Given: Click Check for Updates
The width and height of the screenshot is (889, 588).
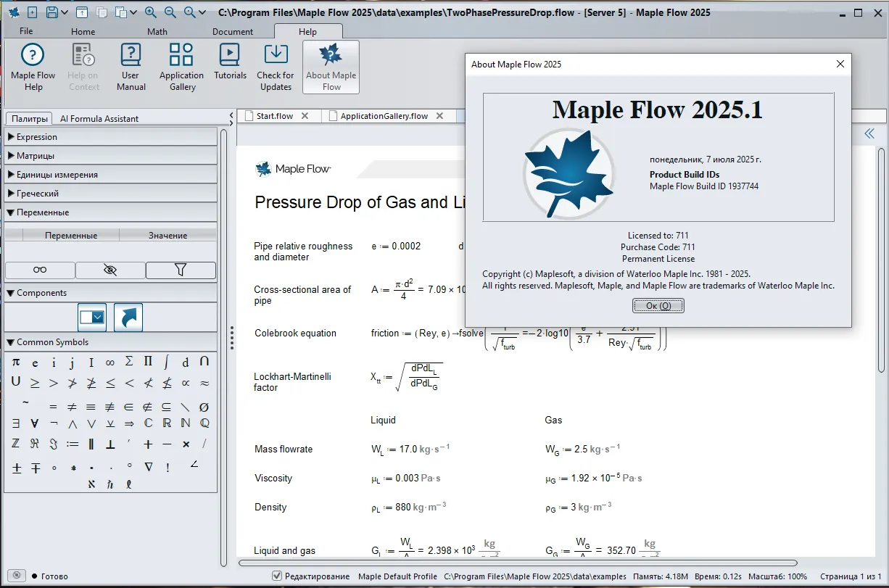Looking at the screenshot, I should tap(276, 67).
